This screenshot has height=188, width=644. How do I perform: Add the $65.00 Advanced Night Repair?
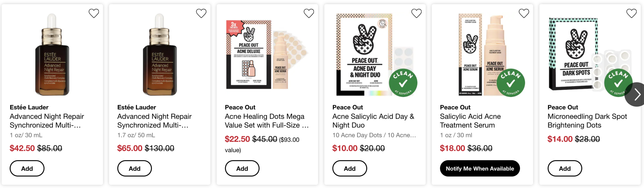tap(134, 168)
